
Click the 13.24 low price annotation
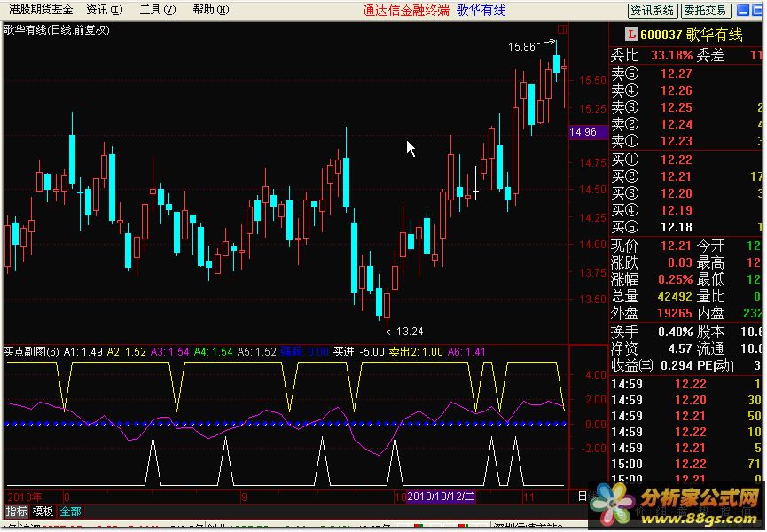tap(410, 332)
